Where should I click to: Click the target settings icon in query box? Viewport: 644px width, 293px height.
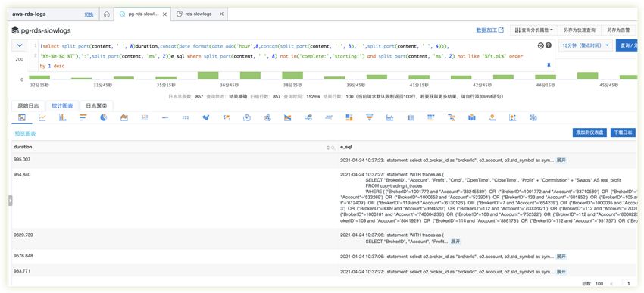pyautogui.click(x=541, y=45)
